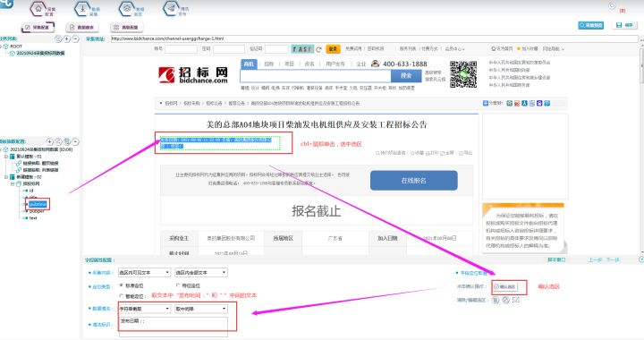Open the first data-cleaning dropdown
This screenshot has width=644, height=340.
(144, 309)
